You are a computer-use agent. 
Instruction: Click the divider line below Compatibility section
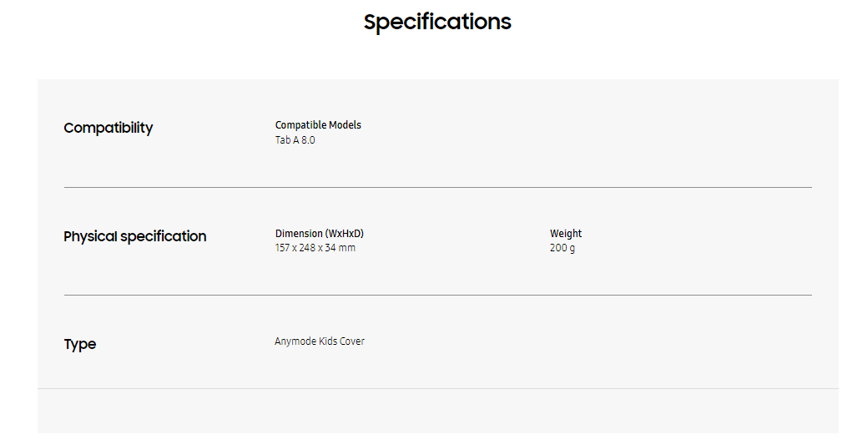point(437,187)
